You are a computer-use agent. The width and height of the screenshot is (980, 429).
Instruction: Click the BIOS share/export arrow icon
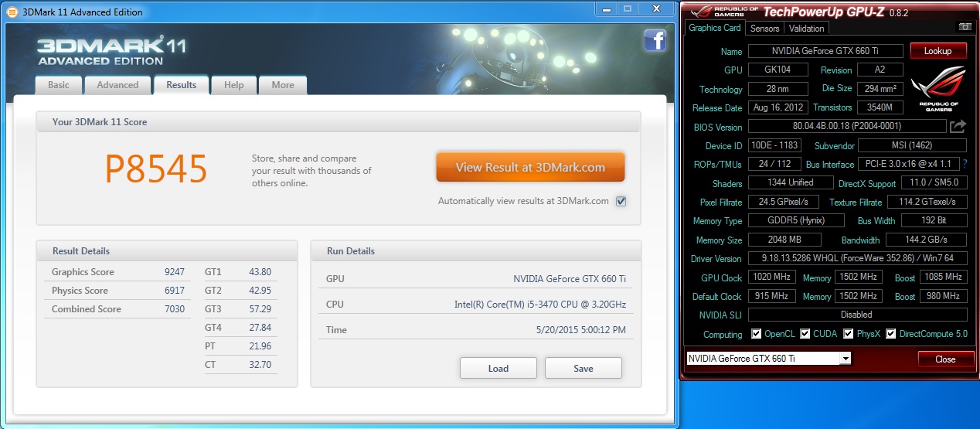click(x=958, y=126)
